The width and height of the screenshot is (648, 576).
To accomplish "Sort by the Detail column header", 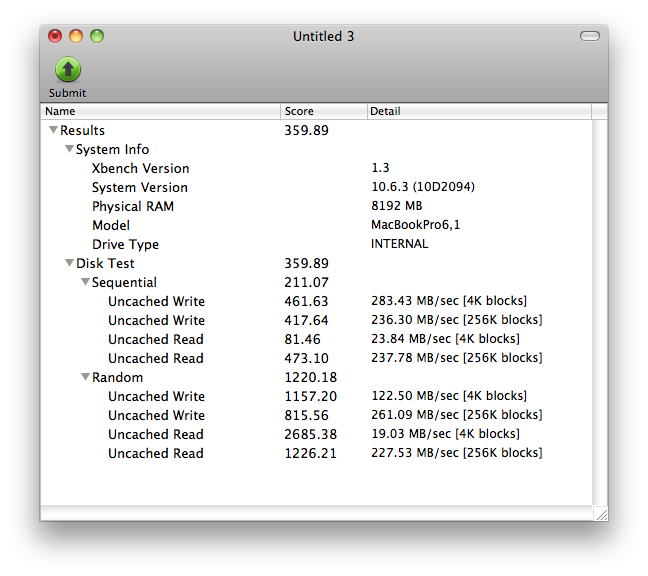I will click(x=479, y=111).
